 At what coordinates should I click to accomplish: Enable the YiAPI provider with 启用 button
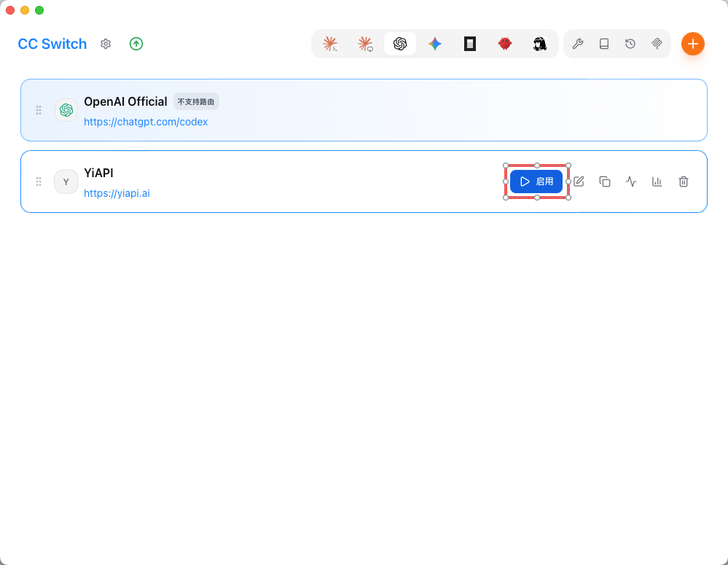[x=536, y=182]
